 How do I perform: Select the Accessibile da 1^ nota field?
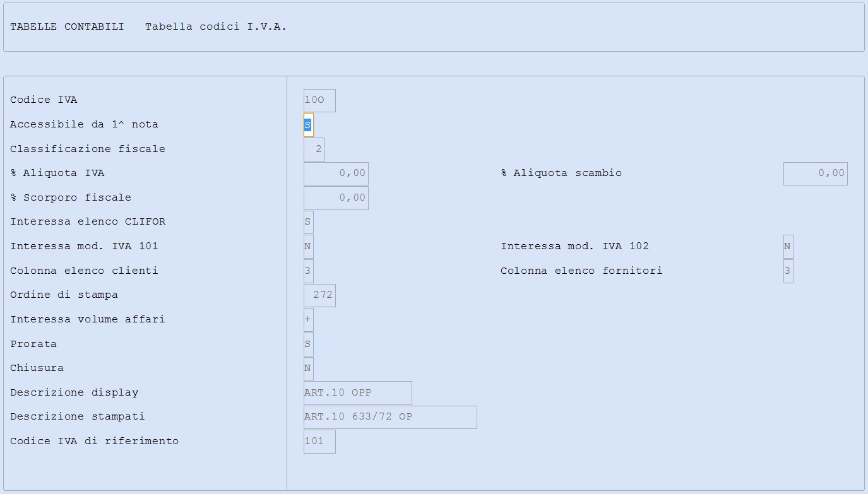click(308, 125)
